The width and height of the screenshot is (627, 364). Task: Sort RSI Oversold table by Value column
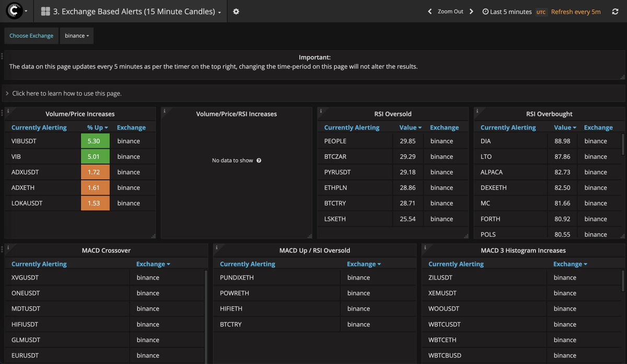click(410, 127)
